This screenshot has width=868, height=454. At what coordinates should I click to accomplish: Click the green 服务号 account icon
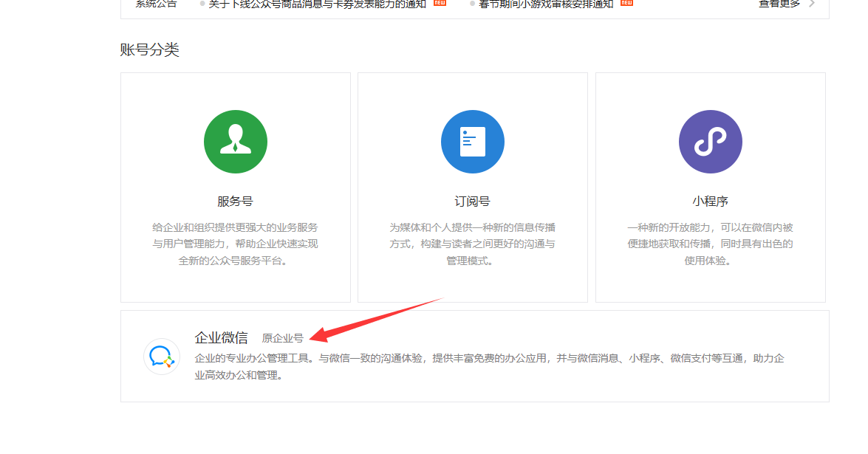[235, 142]
